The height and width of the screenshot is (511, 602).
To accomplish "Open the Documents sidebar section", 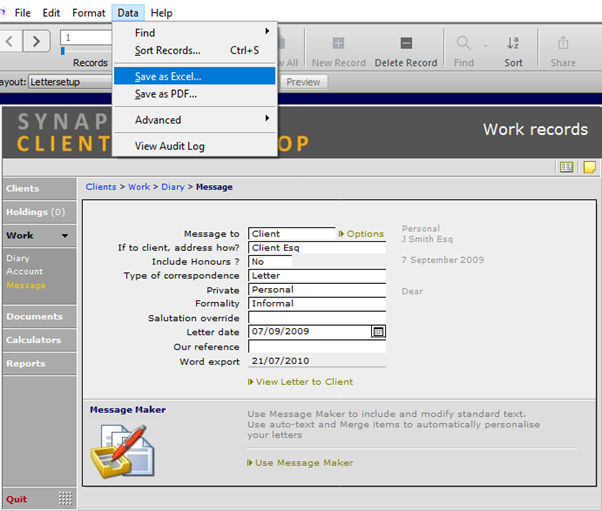I will [40, 316].
